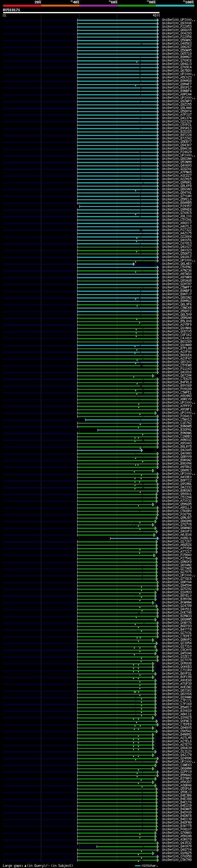Open hit UniRef100_Q9ZWP3

tap(177, 101)
